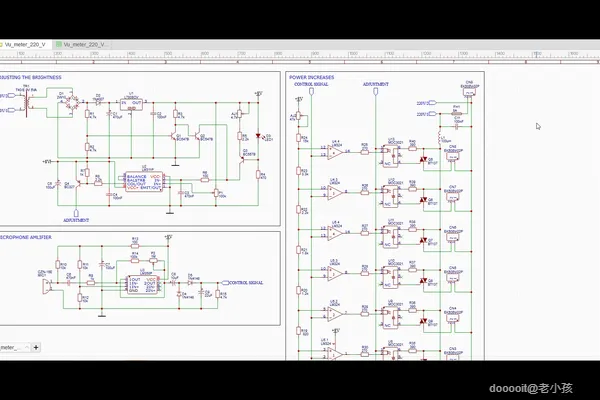The width and height of the screenshot is (600, 400).
Task: Select the U4.4 LM324 op-amp
Action: 335,152
